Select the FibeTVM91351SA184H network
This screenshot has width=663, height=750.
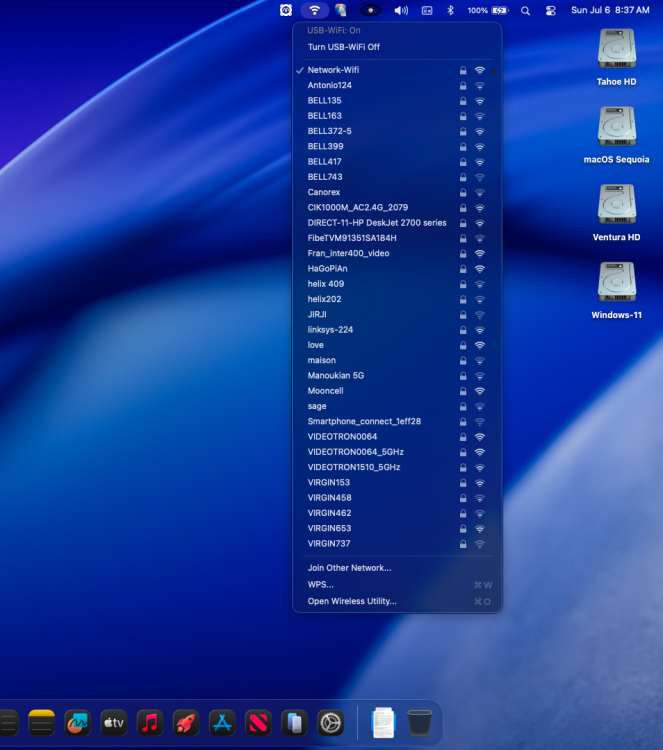click(397, 238)
